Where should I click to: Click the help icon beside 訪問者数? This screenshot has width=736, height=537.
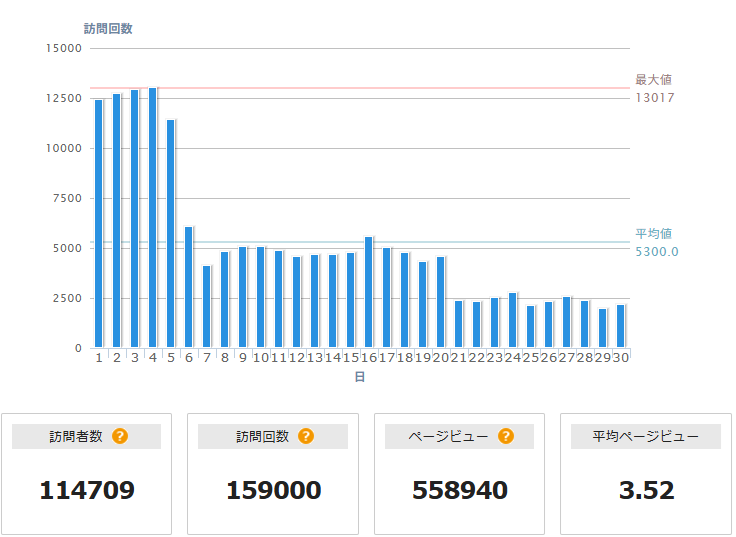click(120, 436)
